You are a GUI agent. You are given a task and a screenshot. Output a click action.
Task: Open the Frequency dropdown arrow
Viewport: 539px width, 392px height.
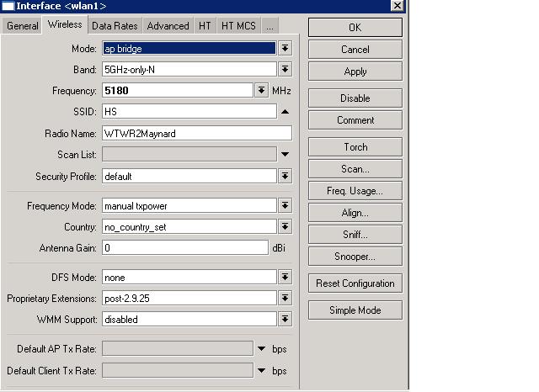(262, 91)
